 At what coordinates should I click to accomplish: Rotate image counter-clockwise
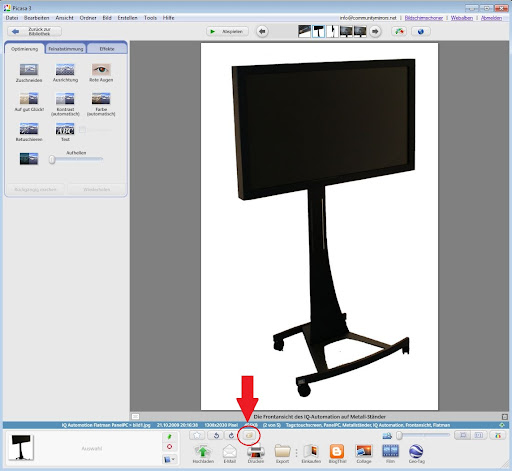coord(216,435)
